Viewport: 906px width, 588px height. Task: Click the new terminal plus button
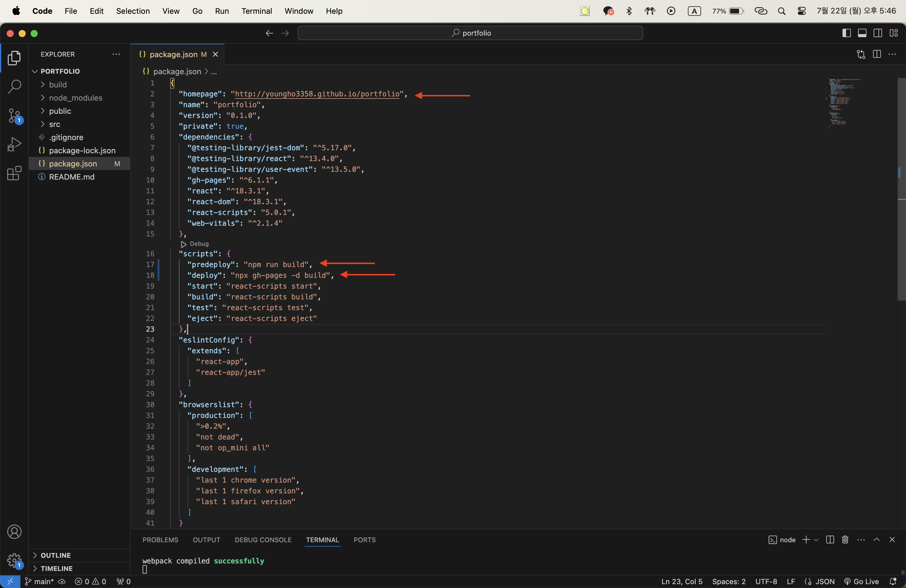(806, 540)
